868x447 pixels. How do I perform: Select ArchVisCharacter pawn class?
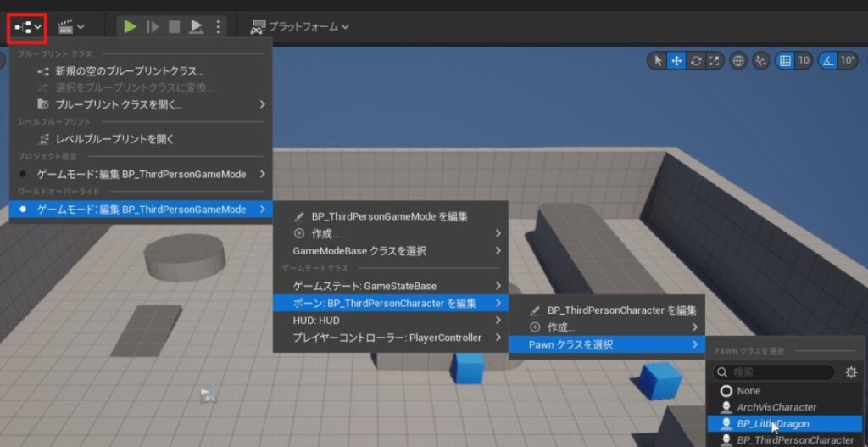pos(784,407)
